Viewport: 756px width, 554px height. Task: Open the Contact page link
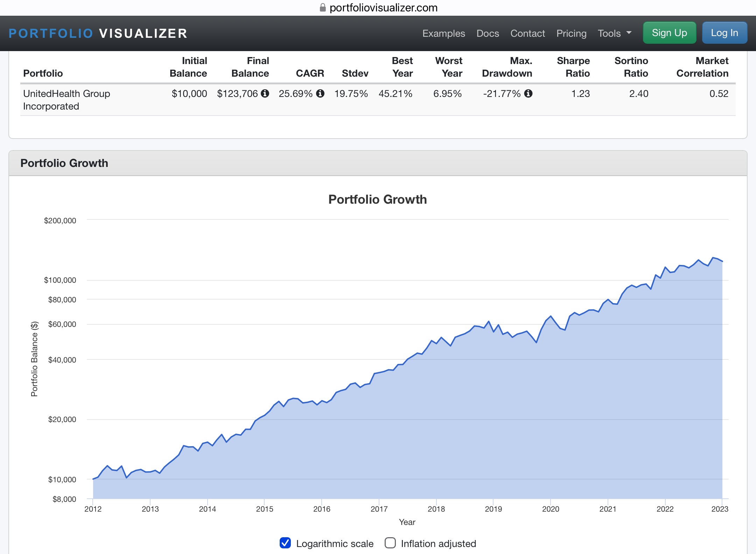click(527, 33)
